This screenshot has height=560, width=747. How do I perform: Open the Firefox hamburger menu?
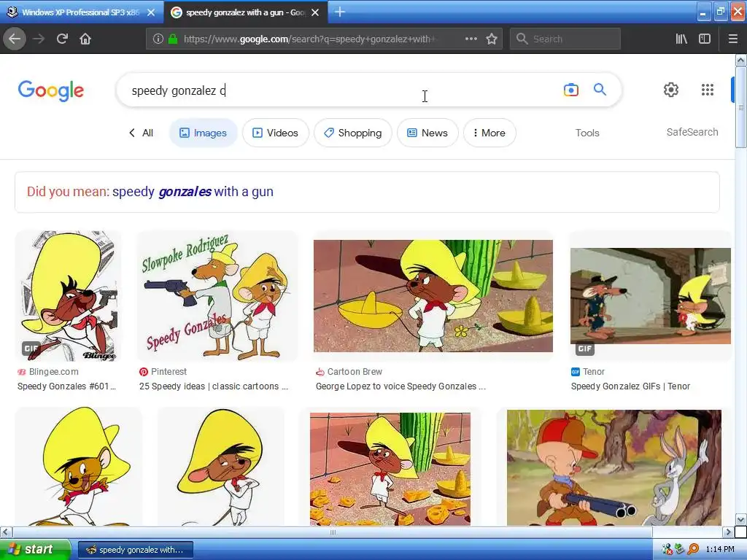tap(733, 39)
